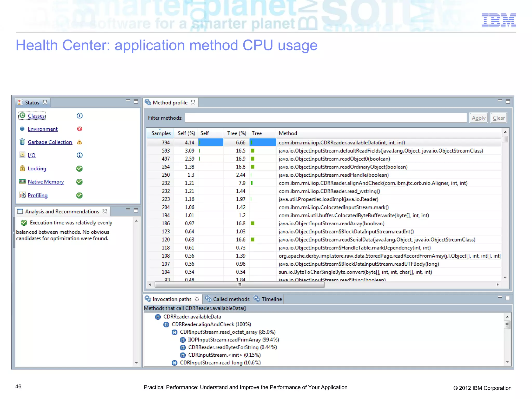
Task: Sort by the Samples column header
Action: click(160, 133)
